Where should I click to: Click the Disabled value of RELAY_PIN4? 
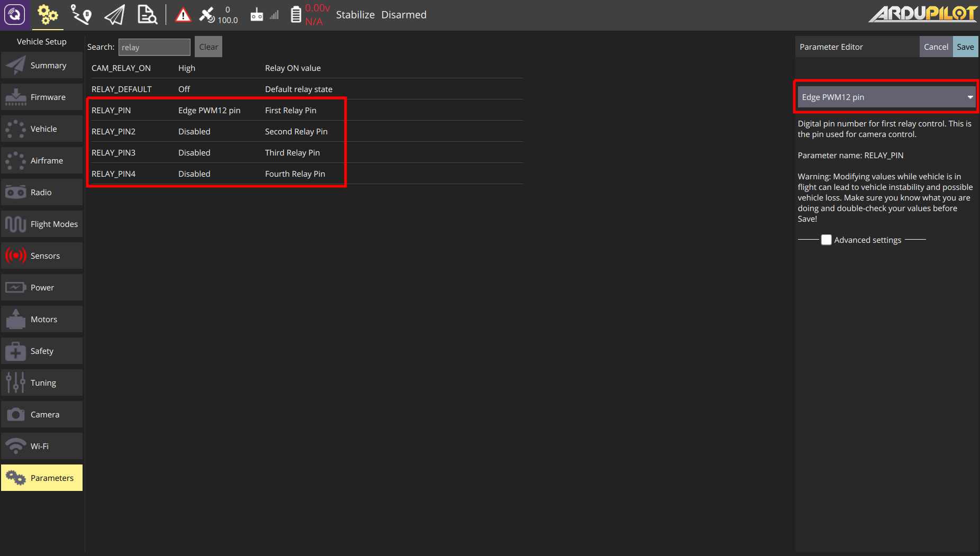[194, 174]
